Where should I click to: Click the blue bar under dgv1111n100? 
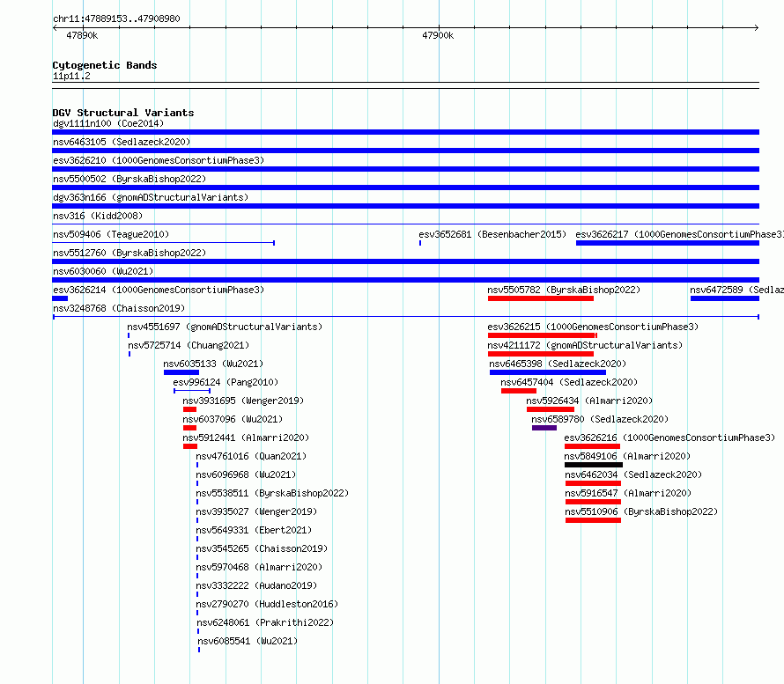coord(405,132)
